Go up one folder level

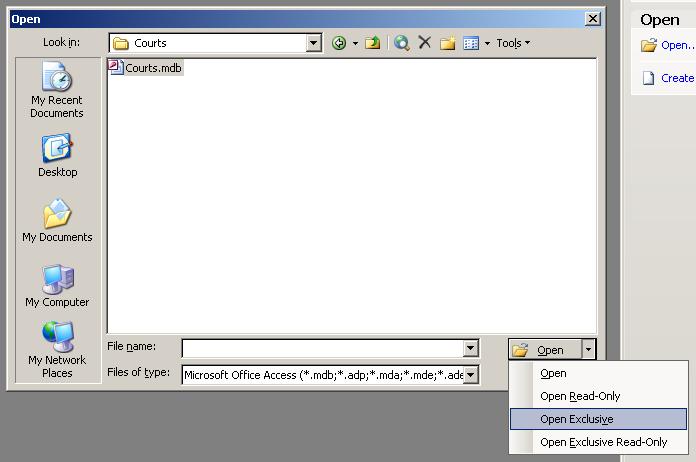pos(372,43)
